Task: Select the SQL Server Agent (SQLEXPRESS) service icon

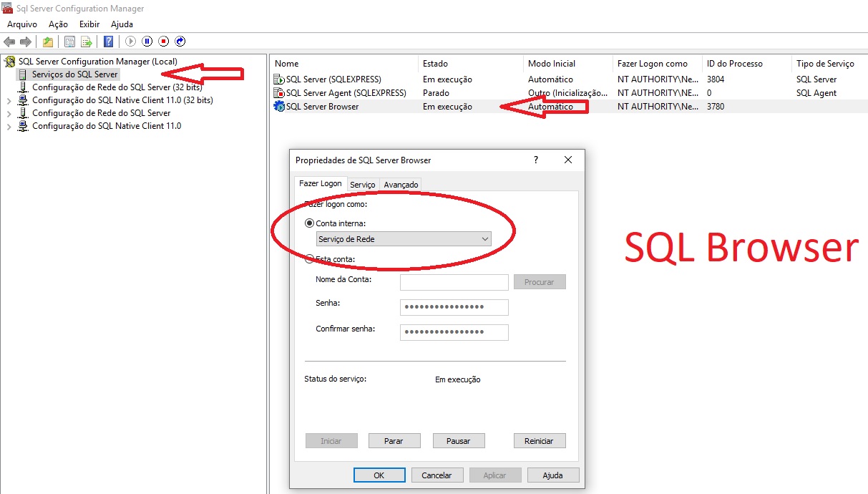Action: click(x=279, y=93)
